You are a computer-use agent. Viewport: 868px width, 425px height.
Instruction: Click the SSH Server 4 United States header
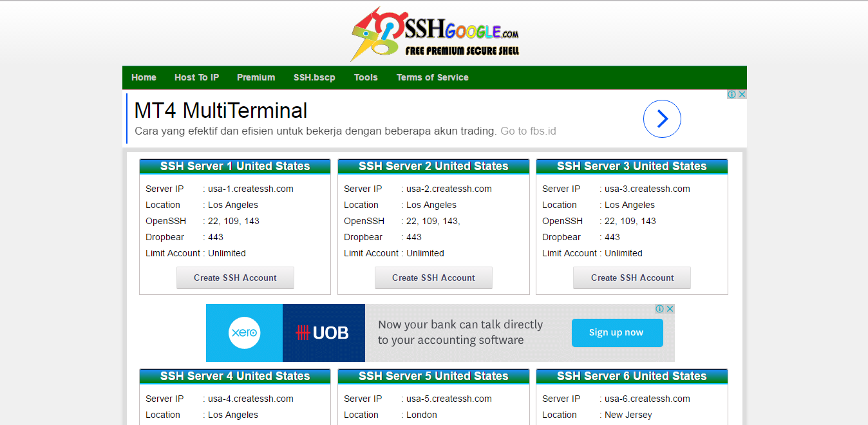click(x=235, y=376)
